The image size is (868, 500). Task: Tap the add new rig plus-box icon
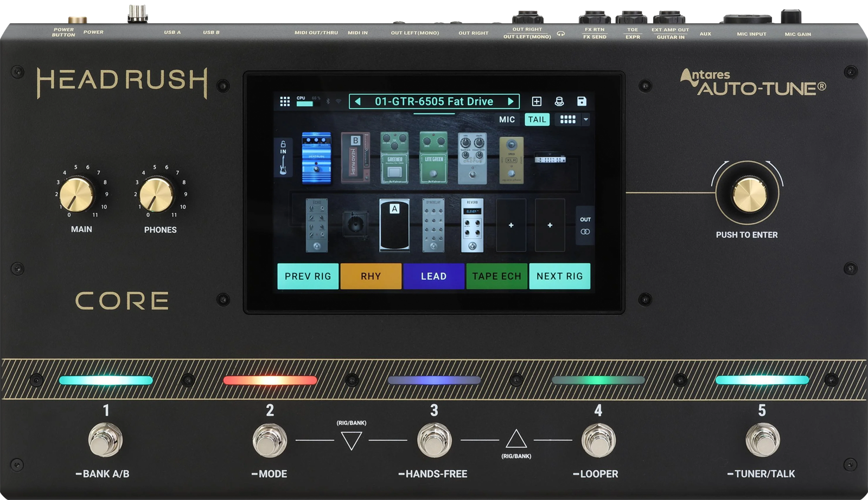537,101
